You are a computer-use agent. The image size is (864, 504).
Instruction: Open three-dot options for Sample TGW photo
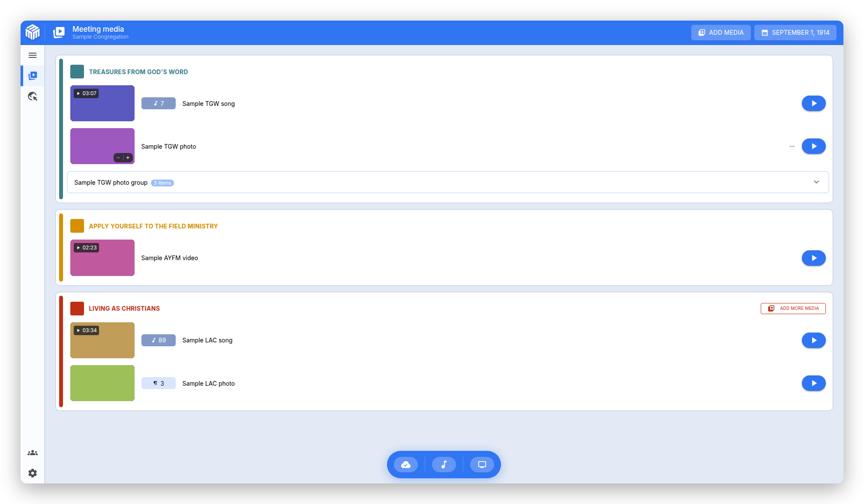coord(792,147)
